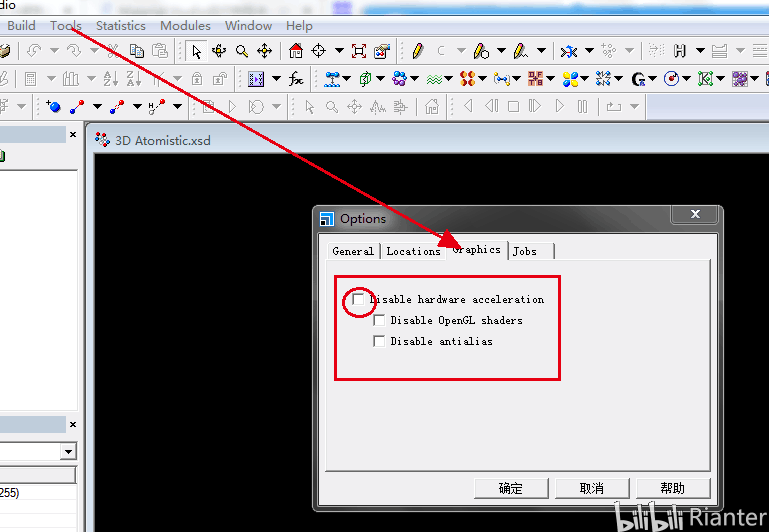
Task: Click the crosshair Recenter icon
Action: tap(319, 51)
